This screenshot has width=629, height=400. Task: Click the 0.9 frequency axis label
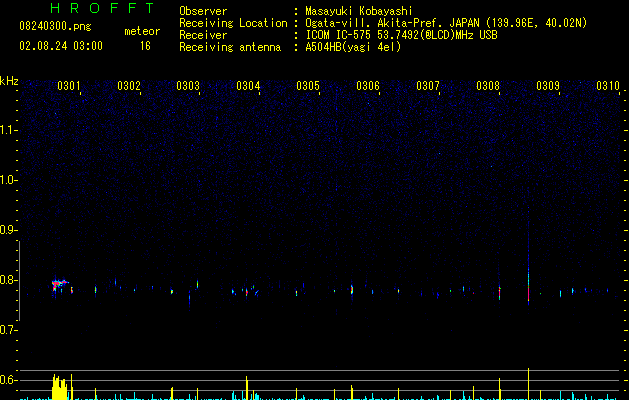[9, 230]
